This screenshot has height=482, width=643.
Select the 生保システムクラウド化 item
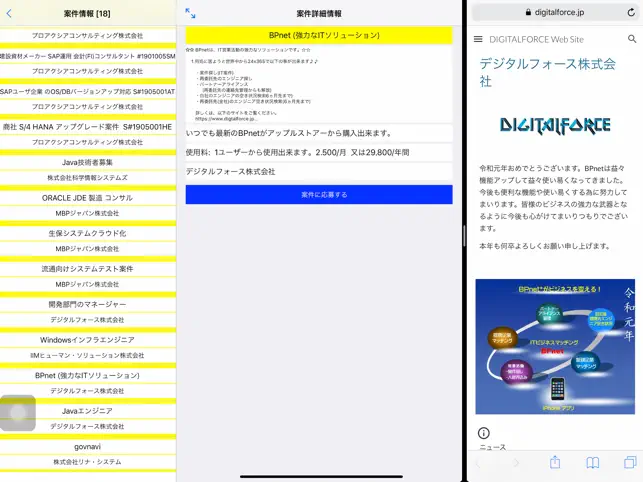[x=88, y=233]
